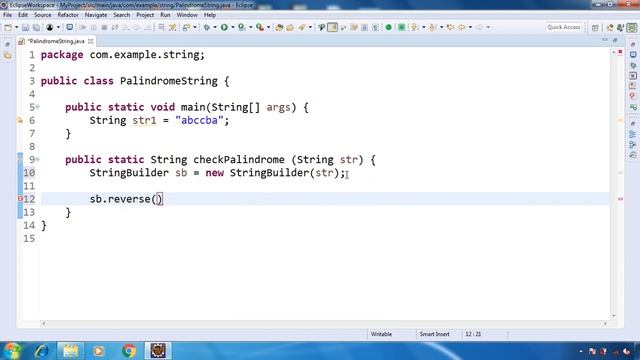Expand the Run configurations dropdown arrow
This screenshot has height=360, width=640.
[x=233, y=27]
